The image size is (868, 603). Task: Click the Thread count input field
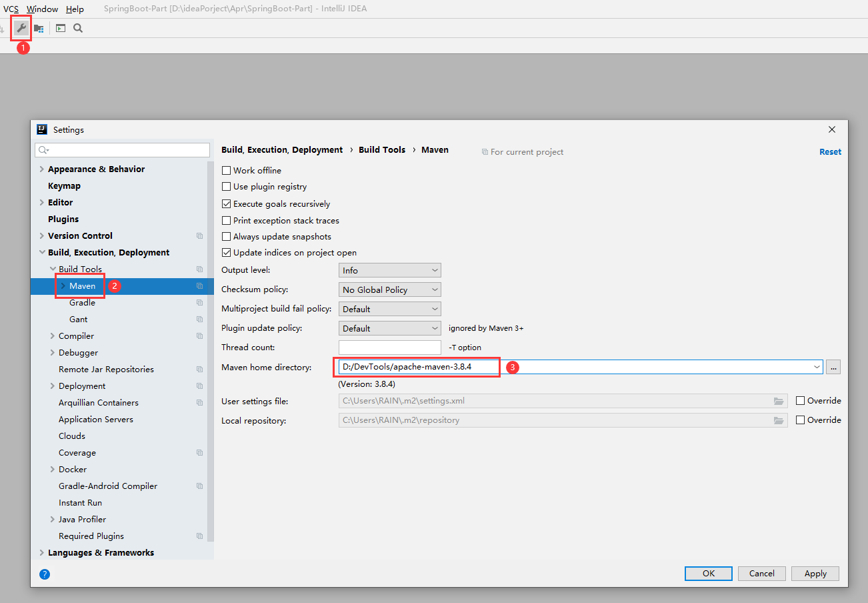pyautogui.click(x=390, y=348)
